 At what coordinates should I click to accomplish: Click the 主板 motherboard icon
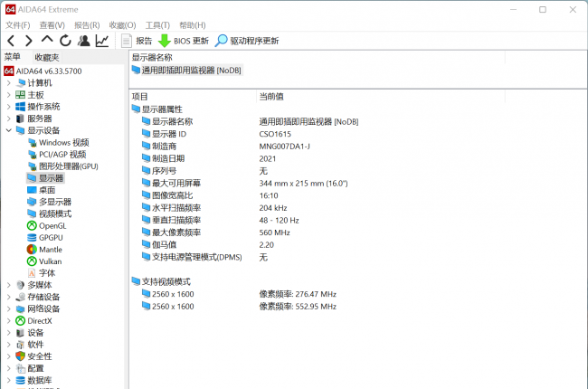click(20, 95)
